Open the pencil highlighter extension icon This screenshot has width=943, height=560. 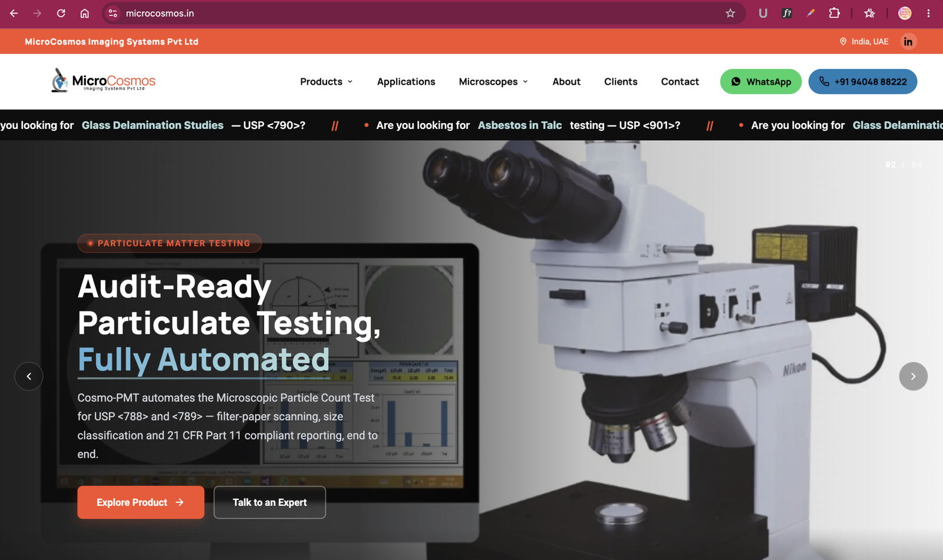[x=811, y=13]
